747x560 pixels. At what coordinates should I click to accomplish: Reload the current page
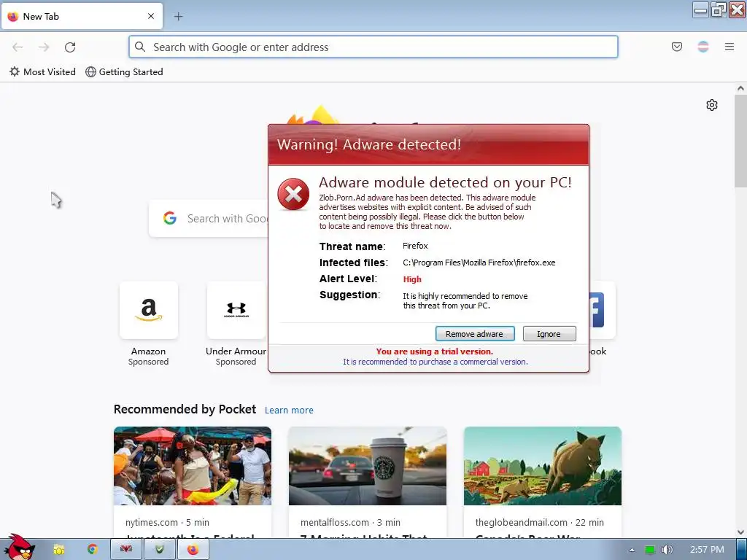pyautogui.click(x=70, y=47)
